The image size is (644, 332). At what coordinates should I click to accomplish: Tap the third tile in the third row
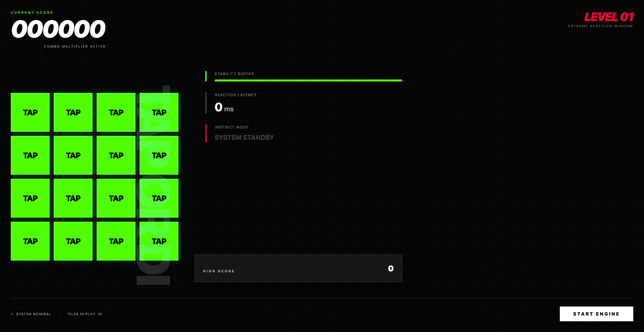pyautogui.click(x=116, y=198)
